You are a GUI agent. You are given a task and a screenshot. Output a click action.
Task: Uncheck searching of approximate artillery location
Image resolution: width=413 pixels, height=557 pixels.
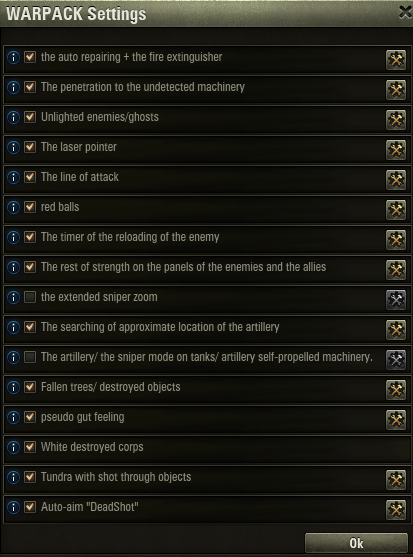click(30, 327)
